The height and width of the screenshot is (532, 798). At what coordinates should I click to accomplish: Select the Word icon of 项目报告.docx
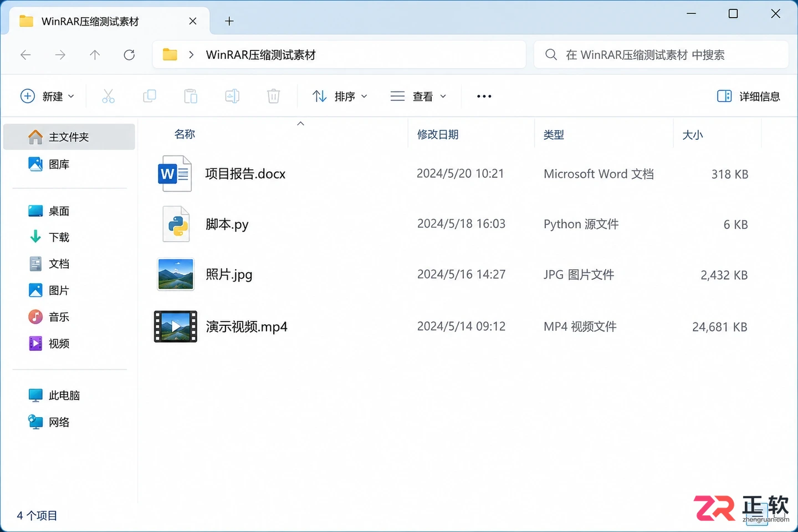175,174
